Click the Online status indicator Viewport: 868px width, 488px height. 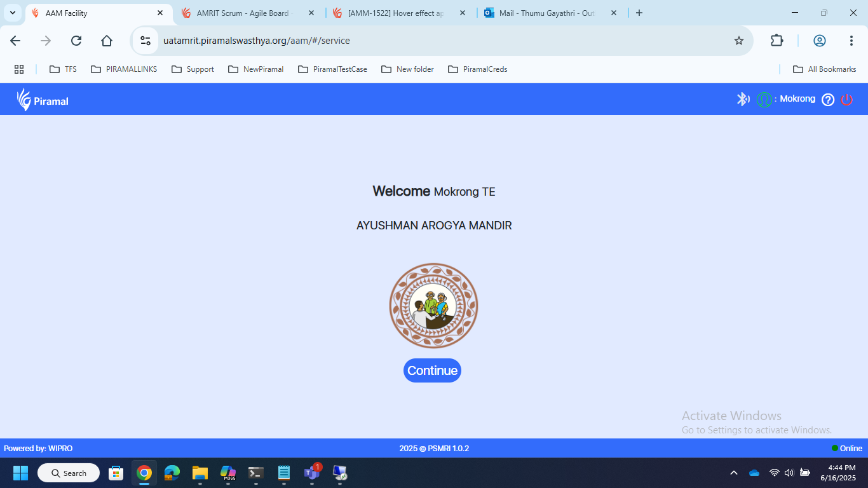(x=847, y=449)
